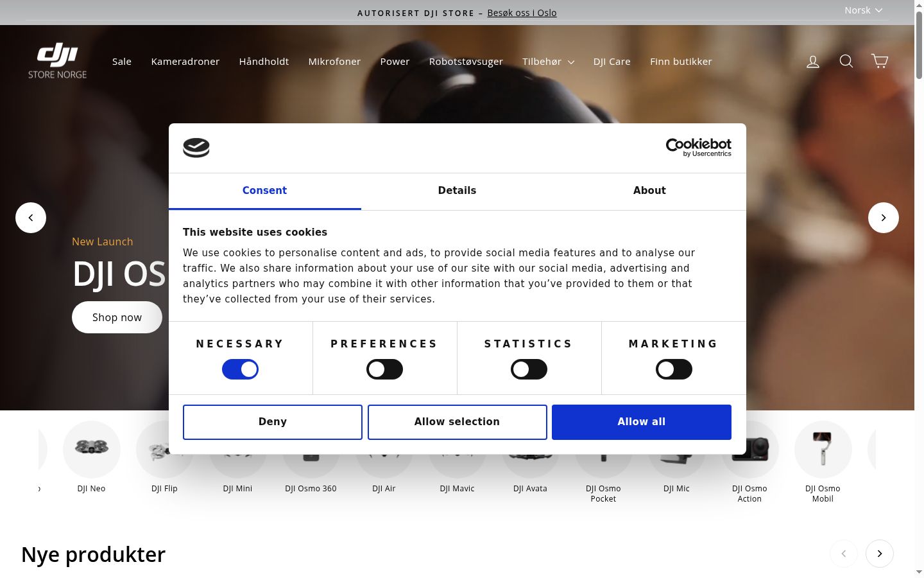The width and height of the screenshot is (924, 578).
Task: Click the page vertical scrollbar thumb
Action: tap(919, 45)
